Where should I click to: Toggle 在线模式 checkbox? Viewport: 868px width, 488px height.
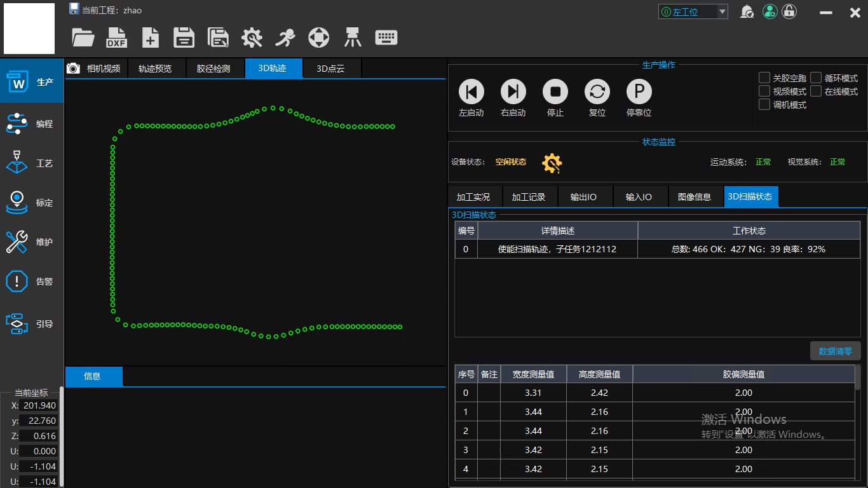coord(816,91)
